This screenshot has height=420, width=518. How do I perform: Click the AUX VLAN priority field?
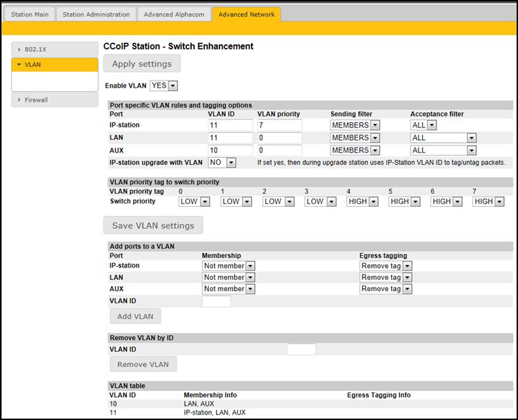click(279, 150)
